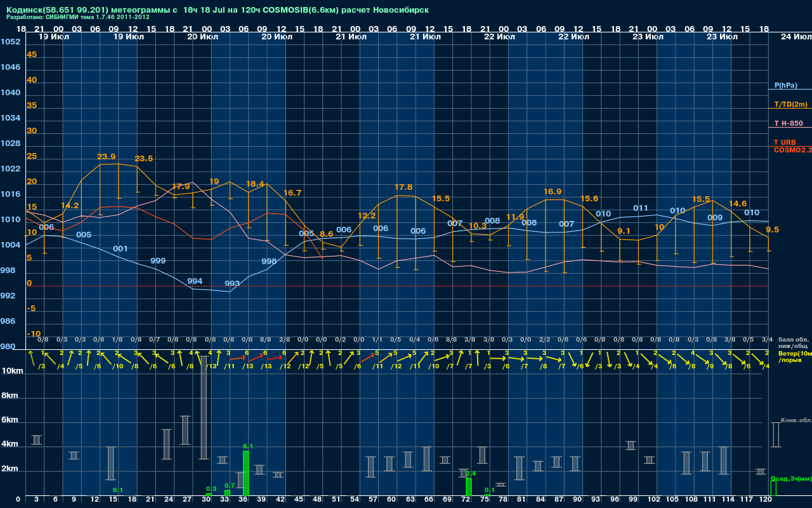
Task: Click forecast hour 96 on bottom axis
Action: pyautogui.click(x=614, y=500)
